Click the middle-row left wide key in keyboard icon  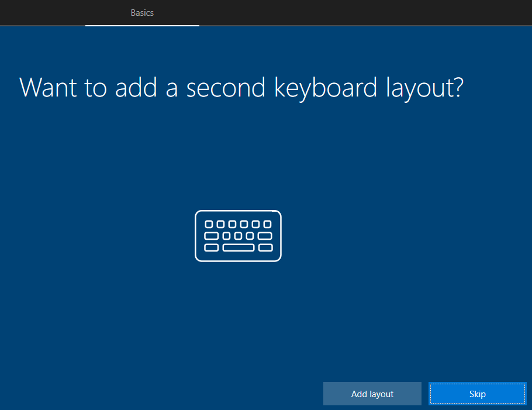(x=211, y=236)
